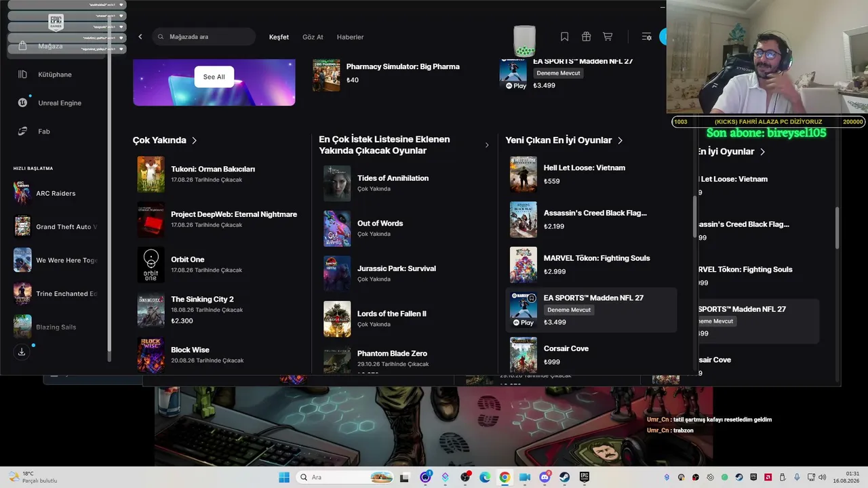Switch to the Göz At tab
868x488 pixels.
(x=313, y=37)
